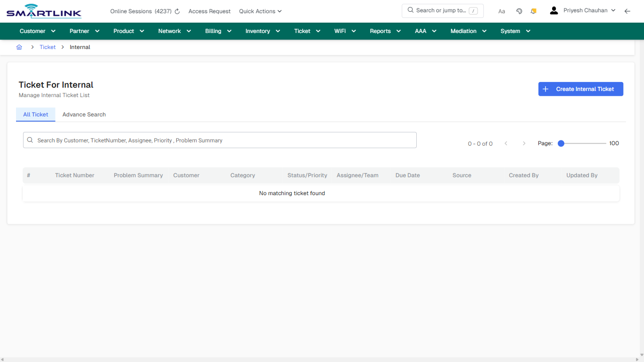Click the home icon in the breadcrumb
644x362 pixels.
[x=19, y=47]
